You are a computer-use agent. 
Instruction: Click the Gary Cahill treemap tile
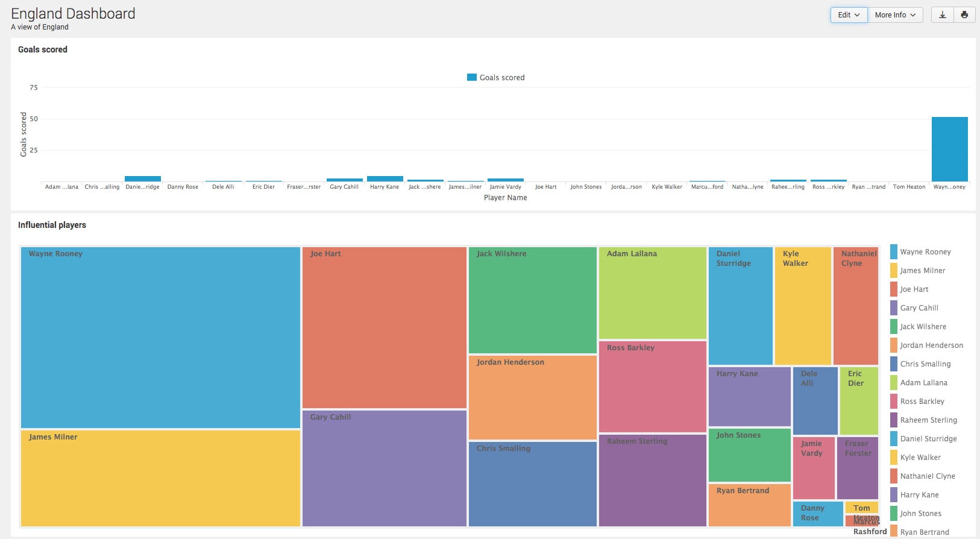[385, 468]
